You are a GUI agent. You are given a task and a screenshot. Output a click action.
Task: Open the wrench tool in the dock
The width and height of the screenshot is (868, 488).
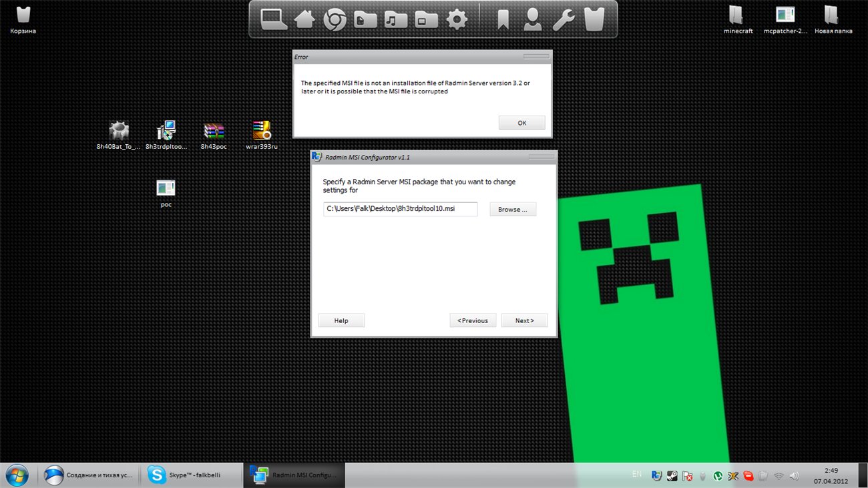point(564,19)
